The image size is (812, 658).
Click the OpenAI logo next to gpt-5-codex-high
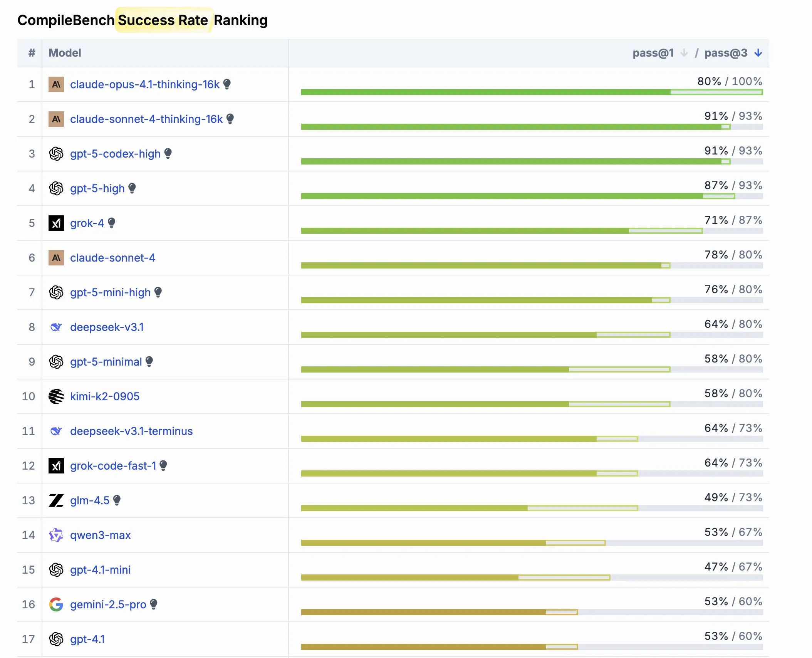[56, 154]
